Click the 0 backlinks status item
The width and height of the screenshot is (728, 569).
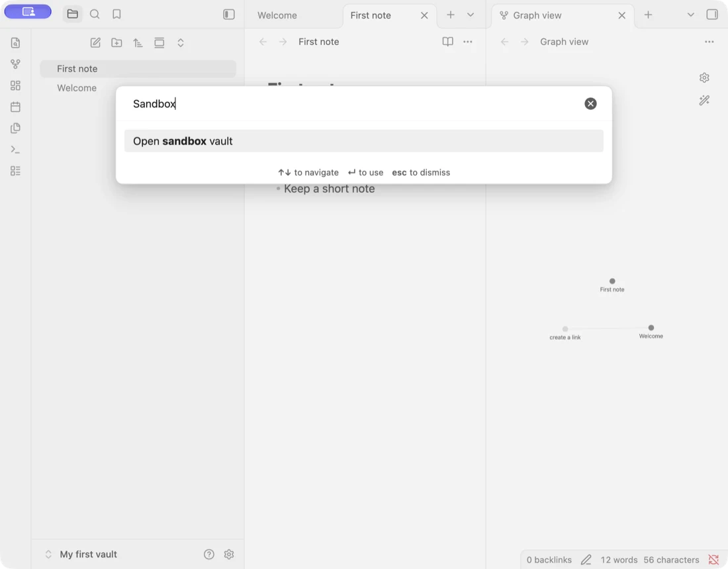pyautogui.click(x=549, y=560)
